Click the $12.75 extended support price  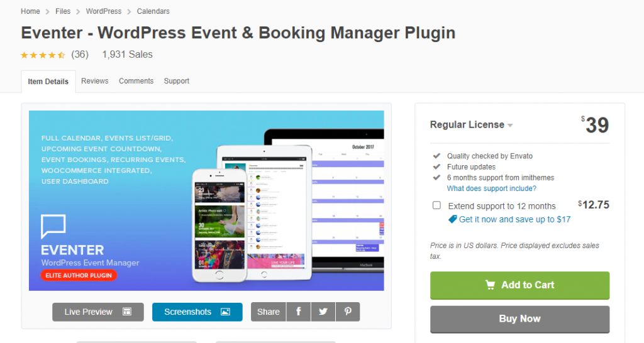(x=594, y=204)
